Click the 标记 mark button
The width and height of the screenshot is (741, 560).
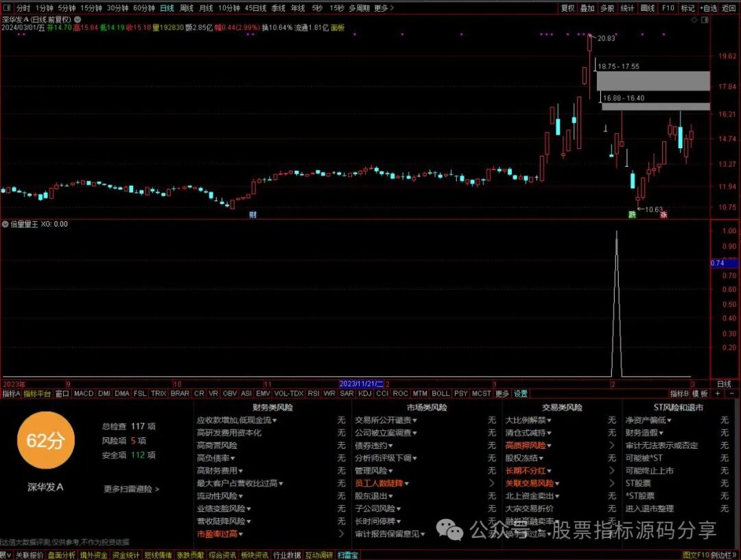[x=687, y=8]
